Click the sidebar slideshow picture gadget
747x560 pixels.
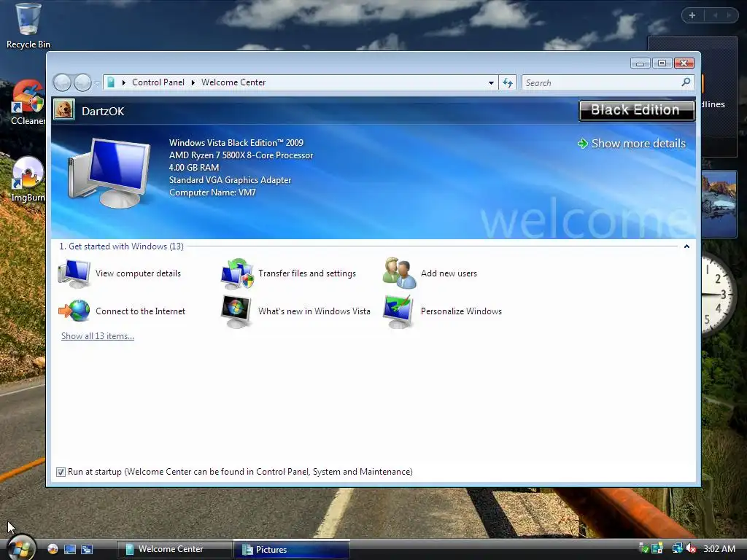719,204
